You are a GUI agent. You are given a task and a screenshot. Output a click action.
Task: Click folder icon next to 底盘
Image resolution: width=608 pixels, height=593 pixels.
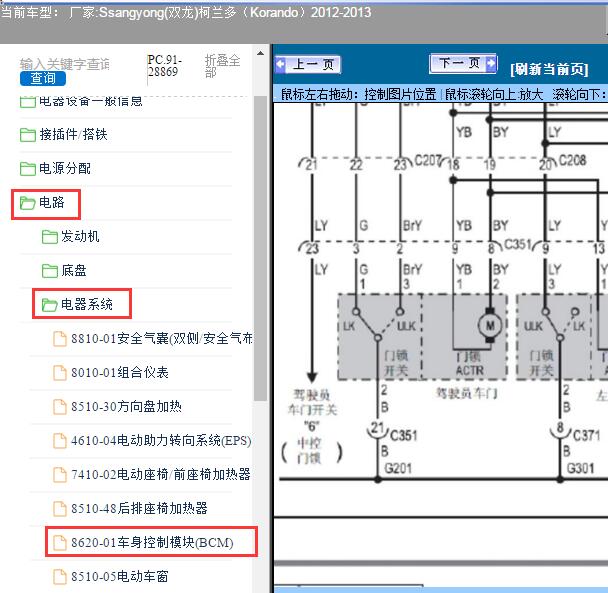point(50,271)
